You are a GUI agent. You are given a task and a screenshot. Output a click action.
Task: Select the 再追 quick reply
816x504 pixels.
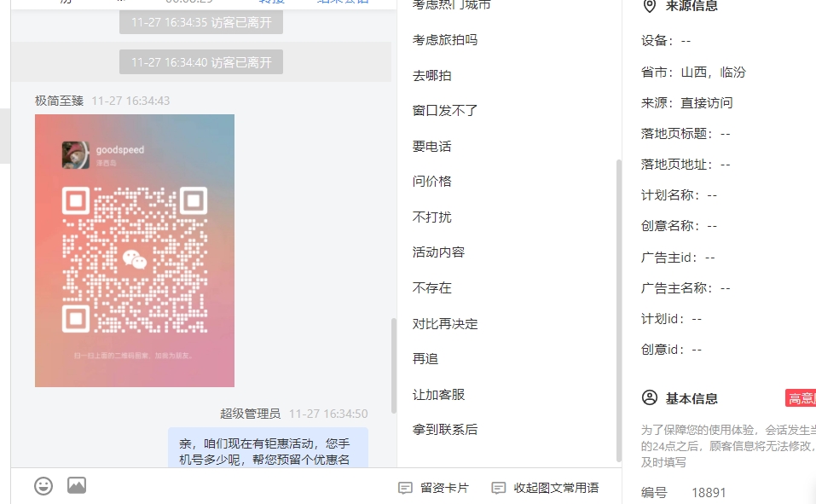click(425, 359)
